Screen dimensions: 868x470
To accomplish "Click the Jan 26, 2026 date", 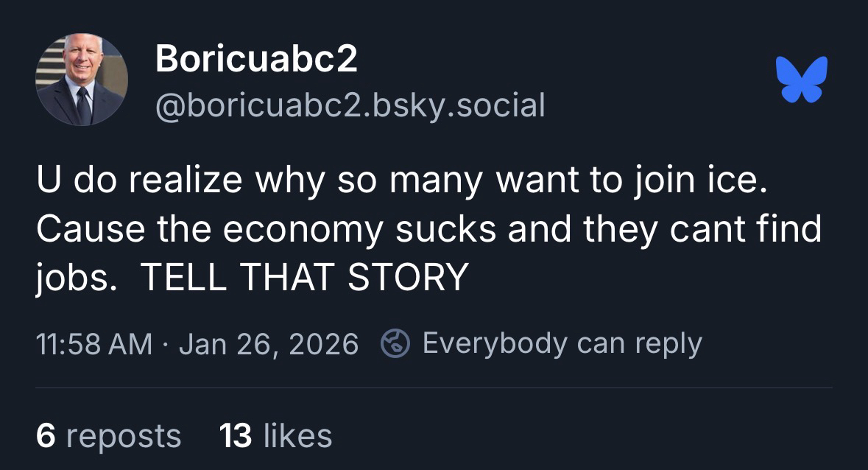I will 268,344.
